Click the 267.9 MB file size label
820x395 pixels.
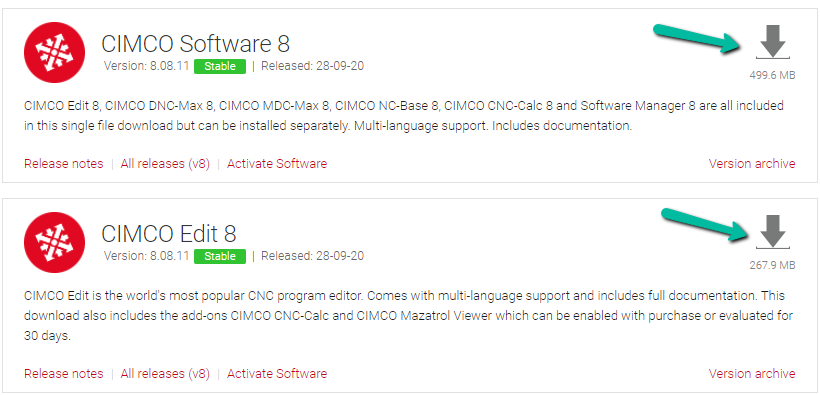772,265
